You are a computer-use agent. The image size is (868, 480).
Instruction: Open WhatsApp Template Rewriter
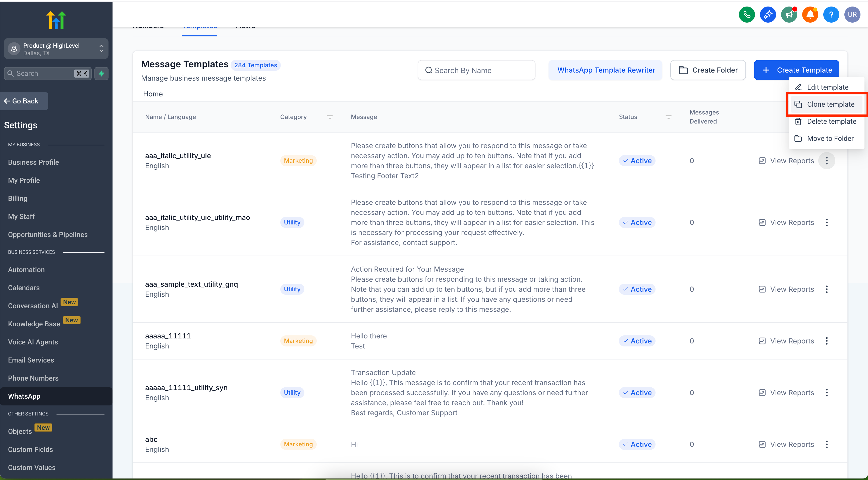(x=606, y=70)
